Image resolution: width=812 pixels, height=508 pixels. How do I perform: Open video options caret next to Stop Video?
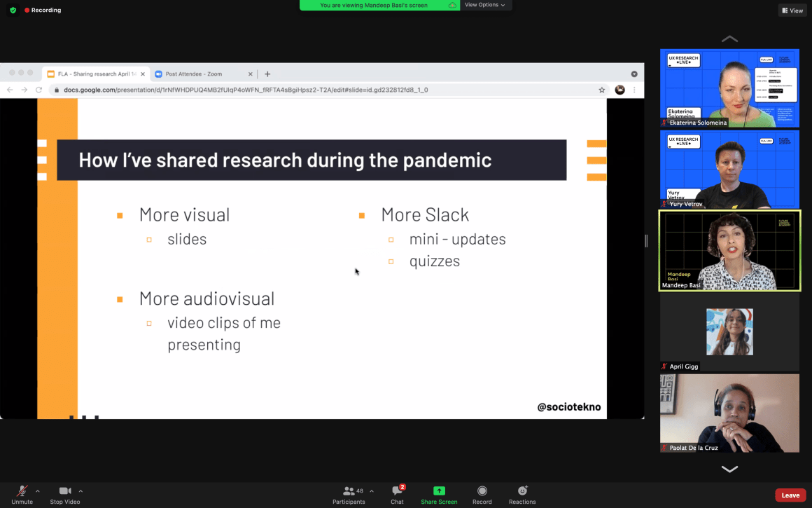pyautogui.click(x=80, y=491)
